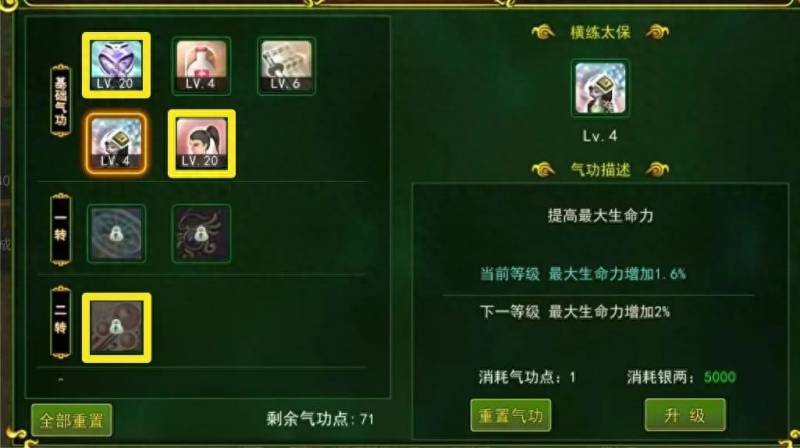The width and height of the screenshot is (800, 448).
Task: Select the second locked 一转 skill
Action: point(201,234)
